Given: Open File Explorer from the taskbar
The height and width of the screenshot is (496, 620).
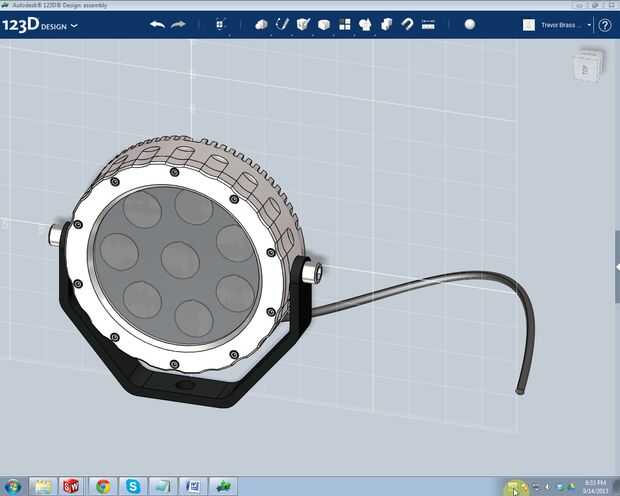Looking at the screenshot, I should [43, 487].
